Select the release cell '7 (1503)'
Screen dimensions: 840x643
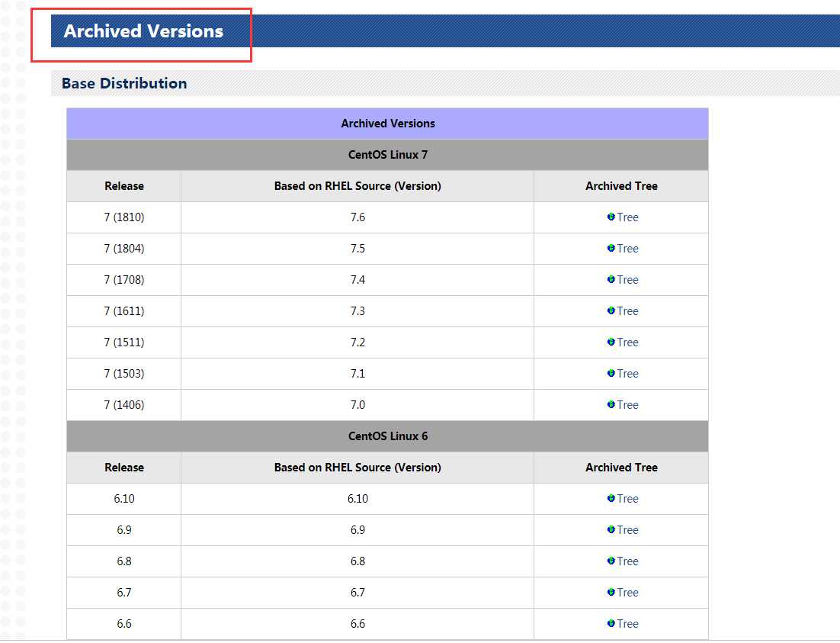tap(123, 373)
